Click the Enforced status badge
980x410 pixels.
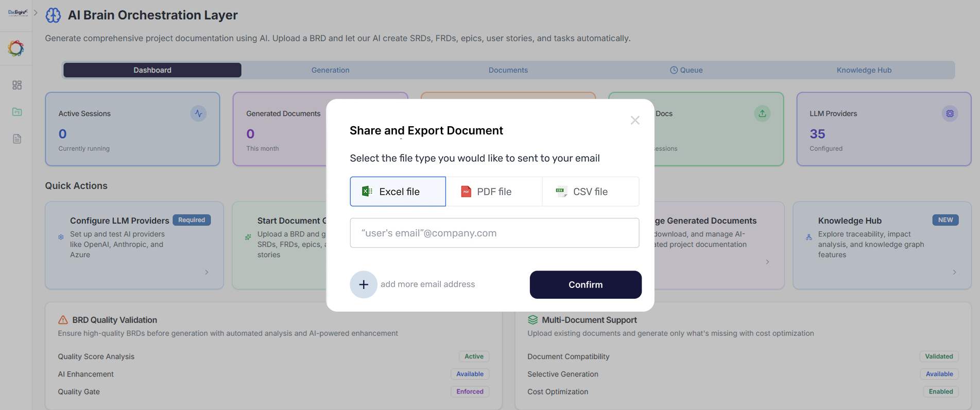point(470,391)
